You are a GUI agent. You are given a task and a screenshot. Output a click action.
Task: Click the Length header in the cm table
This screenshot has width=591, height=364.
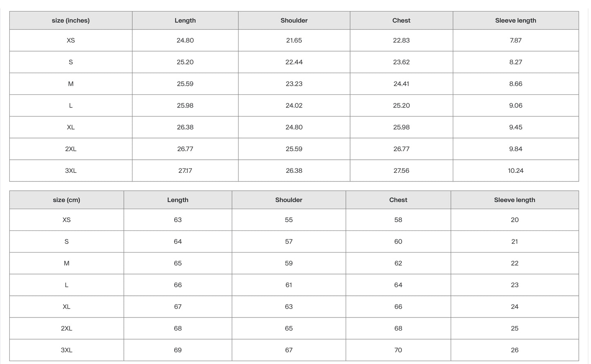point(178,200)
